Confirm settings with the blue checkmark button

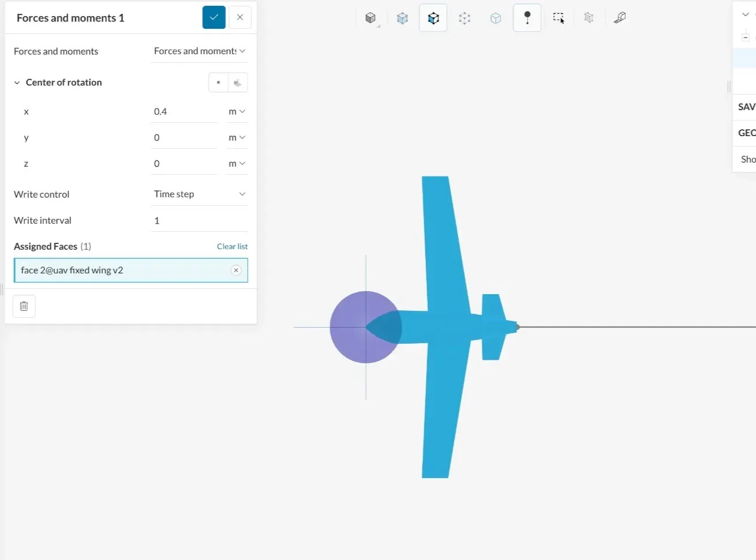[x=214, y=17]
